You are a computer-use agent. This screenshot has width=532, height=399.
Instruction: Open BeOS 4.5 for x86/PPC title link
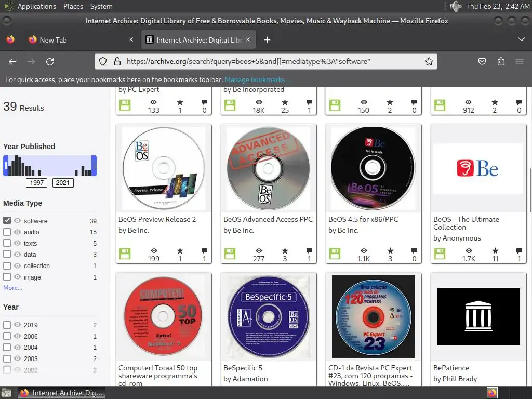(x=363, y=219)
